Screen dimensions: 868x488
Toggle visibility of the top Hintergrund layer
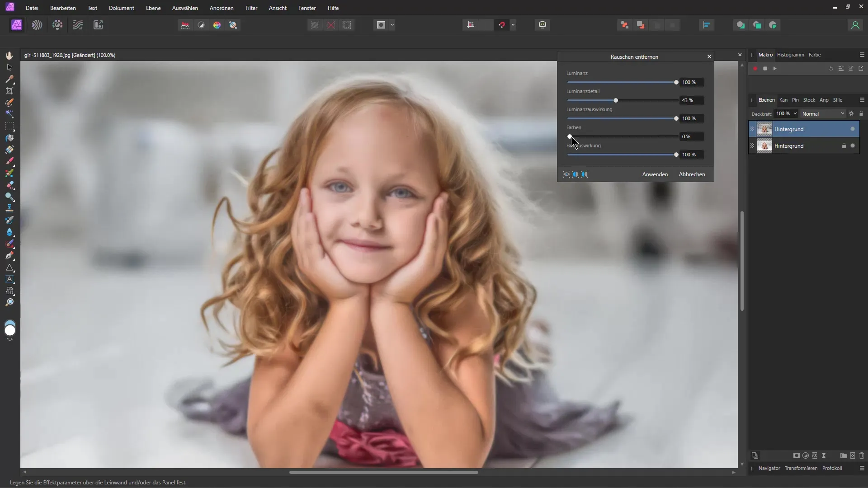pyautogui.click(x=853, y=129)
